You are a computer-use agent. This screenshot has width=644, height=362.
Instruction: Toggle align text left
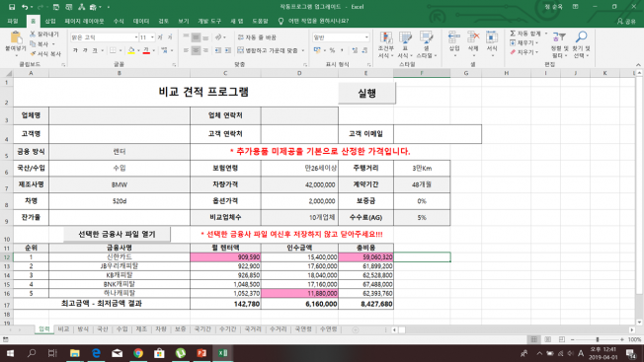point(186,50)
